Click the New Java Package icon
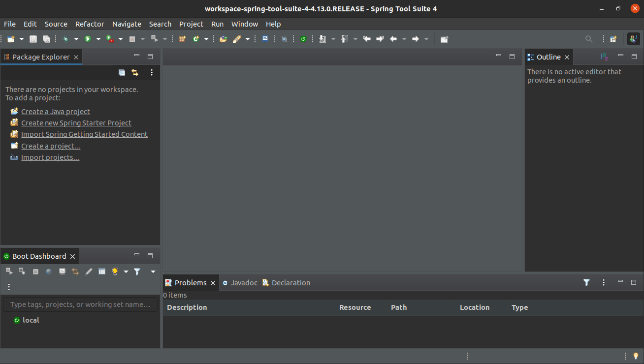Screen dimensions: 644x364 183,39
